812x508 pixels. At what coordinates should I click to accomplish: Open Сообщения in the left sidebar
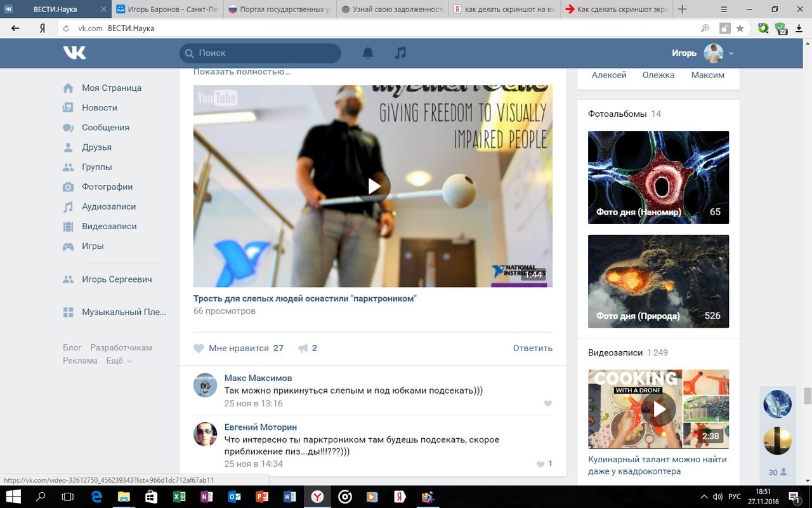(x=105, y=128)
